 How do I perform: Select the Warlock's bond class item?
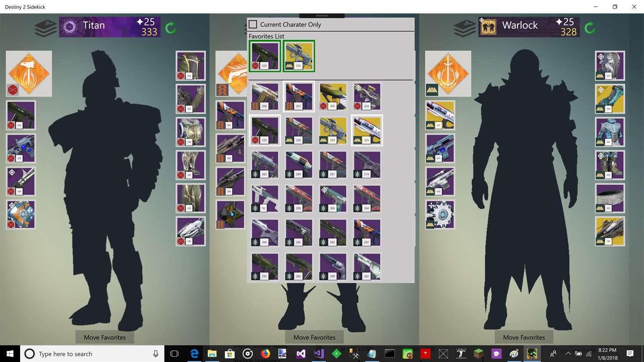click(x=610, y=198)
